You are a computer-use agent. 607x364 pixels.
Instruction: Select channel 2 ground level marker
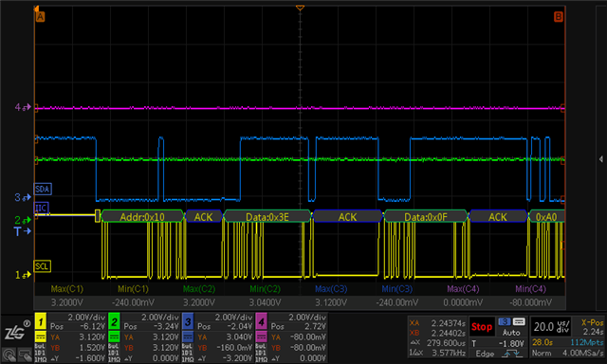click(23, 220)
